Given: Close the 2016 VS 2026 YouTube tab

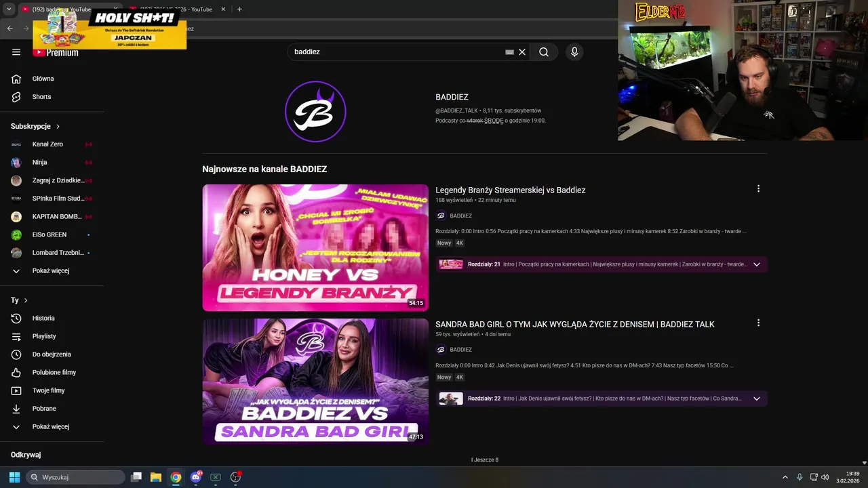Looking at the screenshot, I should coord(224,9).
